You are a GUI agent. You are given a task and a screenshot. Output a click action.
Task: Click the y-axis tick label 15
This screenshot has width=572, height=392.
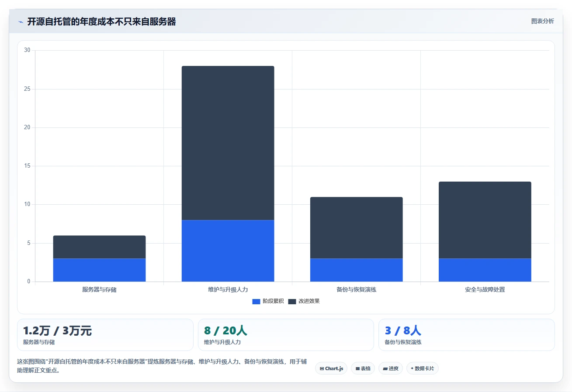coord(27,166)
